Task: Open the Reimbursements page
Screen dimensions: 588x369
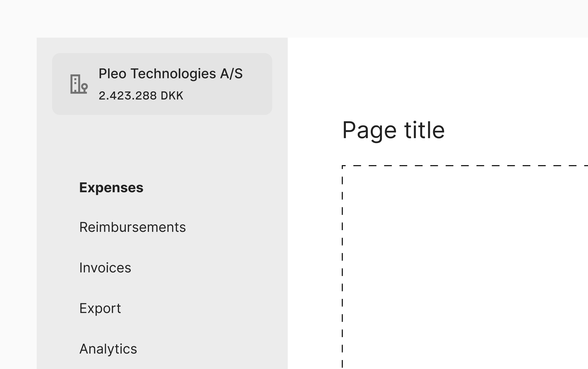Action: click(133, 227)
